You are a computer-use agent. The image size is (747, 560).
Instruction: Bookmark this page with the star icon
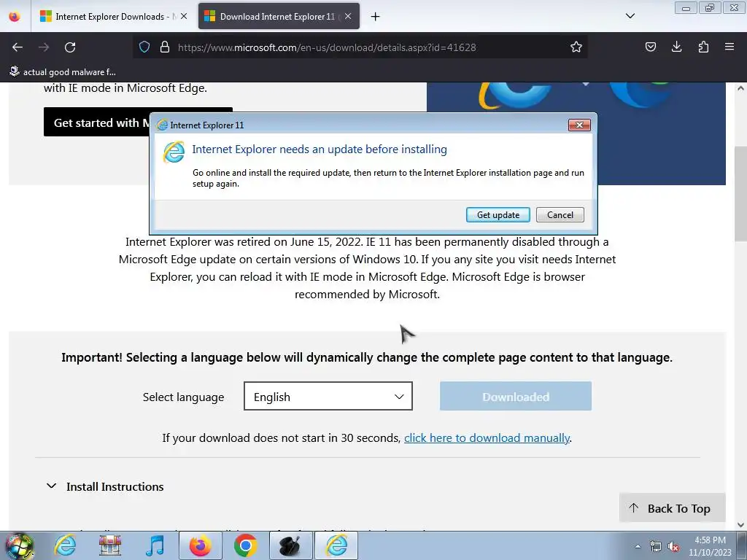point(576,47)
